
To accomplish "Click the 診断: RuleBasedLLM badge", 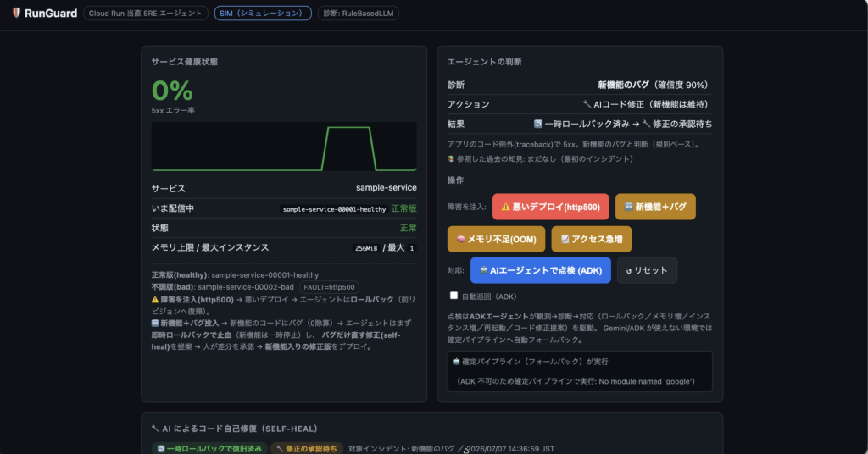I will click(359, 14).
